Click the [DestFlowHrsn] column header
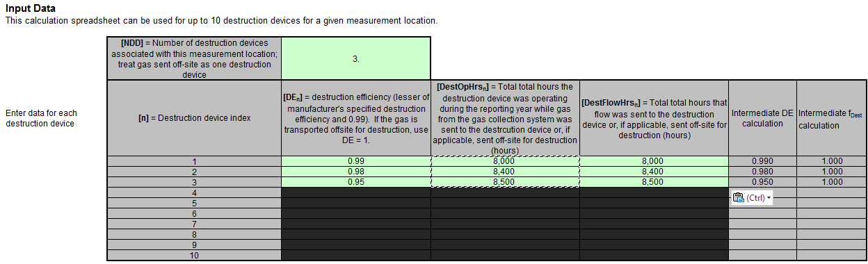 tap(654, 118)
